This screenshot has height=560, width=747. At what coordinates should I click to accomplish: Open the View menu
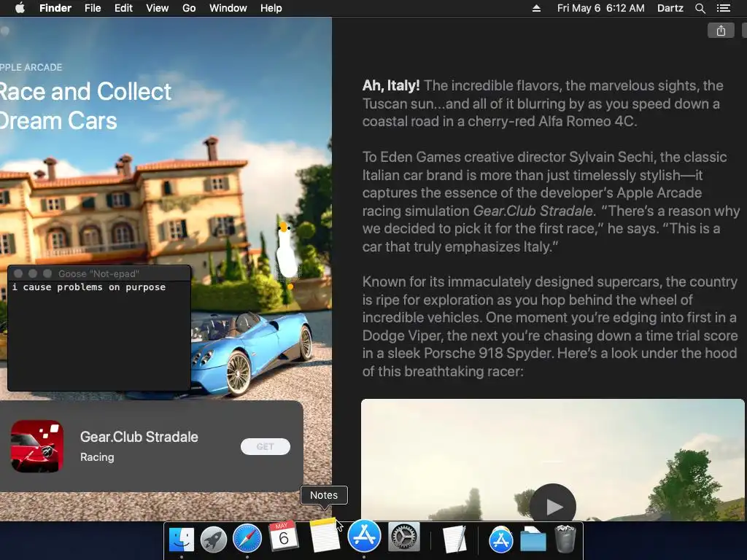pos(158,8)
